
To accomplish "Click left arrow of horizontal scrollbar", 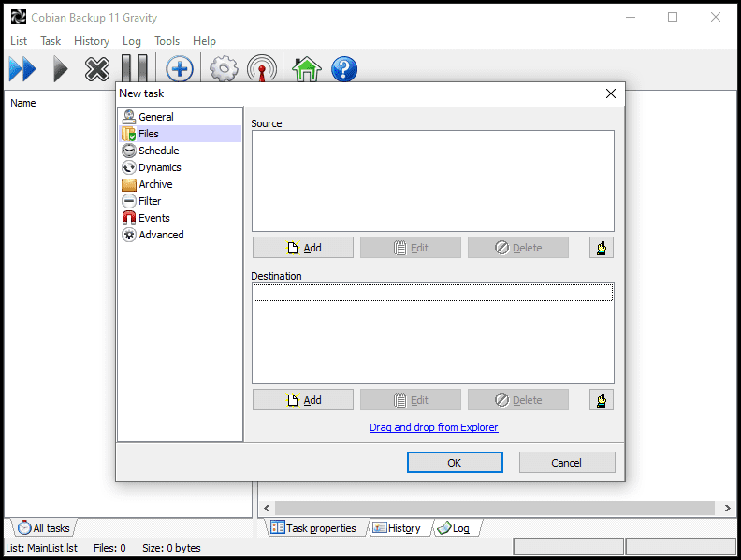I will pos(267,508).
